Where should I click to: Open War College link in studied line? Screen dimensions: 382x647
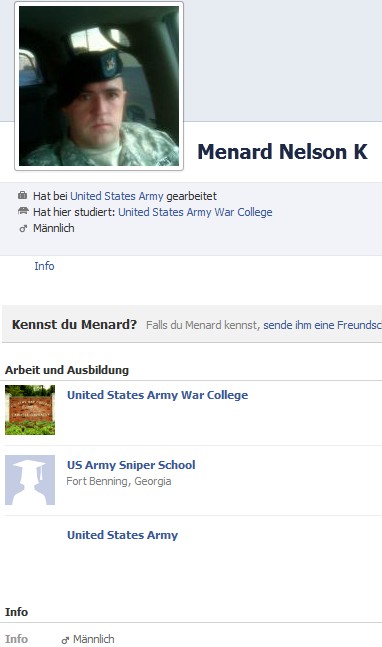click(x=195, y=212)
